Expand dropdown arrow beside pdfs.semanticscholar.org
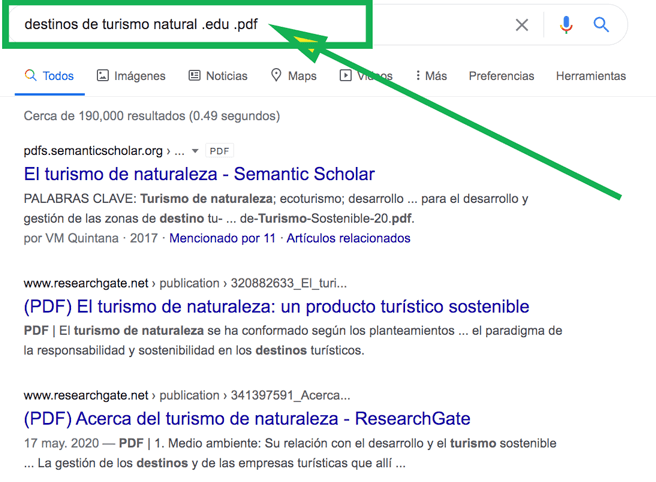The width and height of the screenshot is (656, 482). pyautogui.click(x=195, y=151)
